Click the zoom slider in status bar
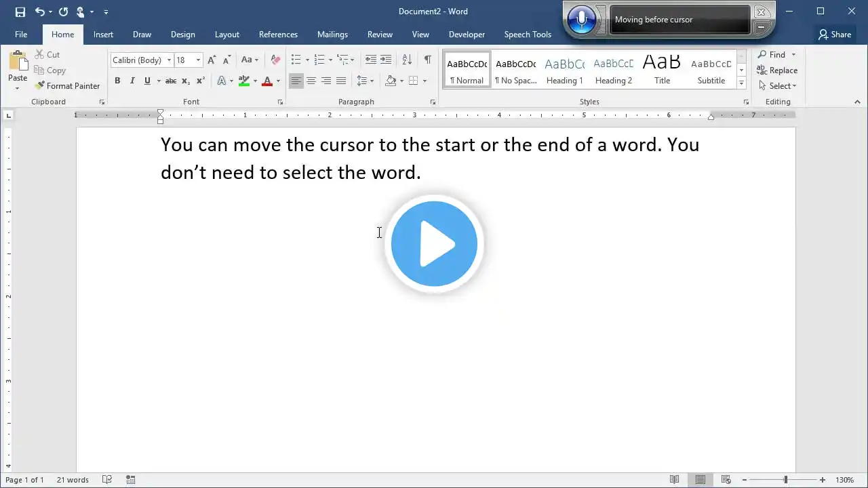868x488 pixels. [785, 480]
